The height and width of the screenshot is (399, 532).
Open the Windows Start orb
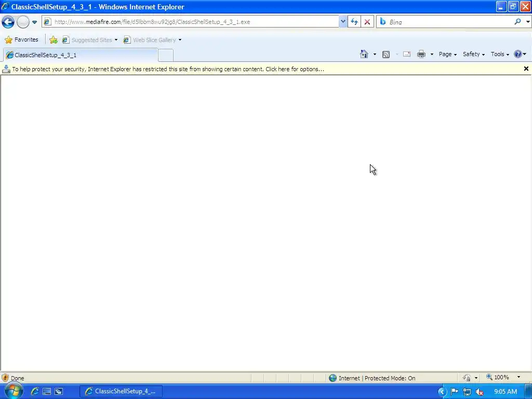(x=13, y=391)
